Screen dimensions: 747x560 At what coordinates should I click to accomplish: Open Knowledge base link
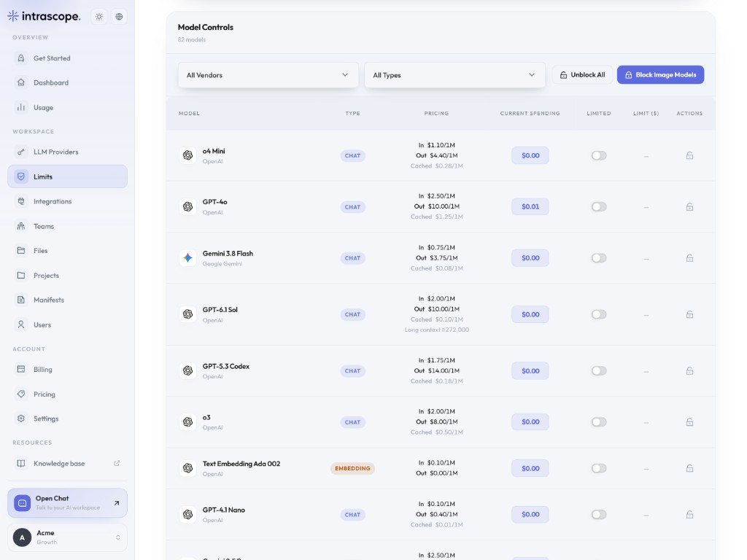pyautogui.click(x=67, y=463)
